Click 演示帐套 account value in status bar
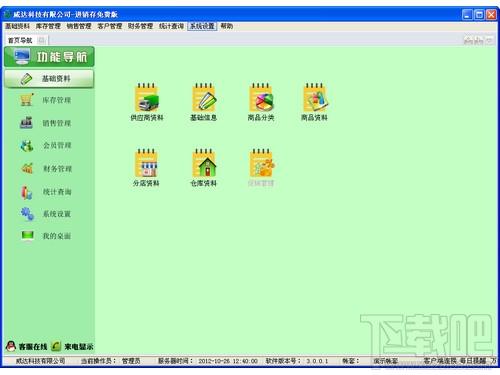 click(x=386, y=361)
